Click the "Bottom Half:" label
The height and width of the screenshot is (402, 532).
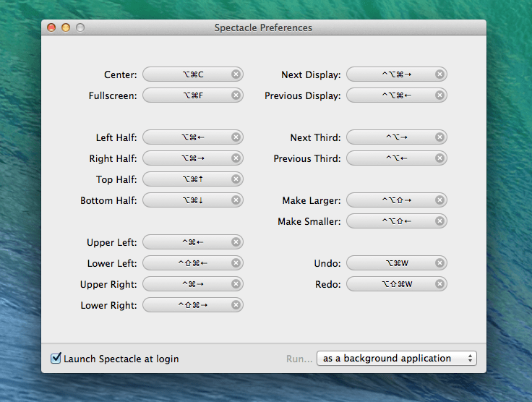tap(108, 200)
